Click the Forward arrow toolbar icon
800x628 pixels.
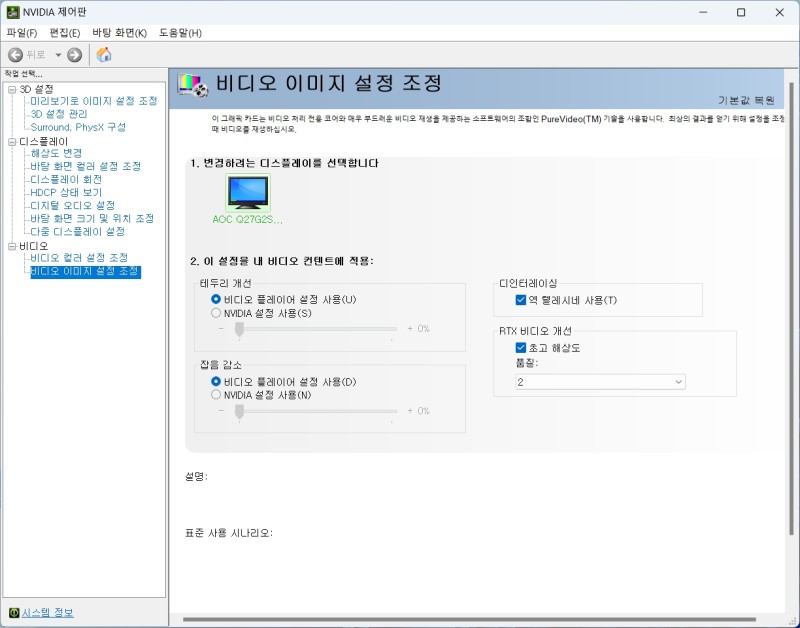[x=74, y=55]
